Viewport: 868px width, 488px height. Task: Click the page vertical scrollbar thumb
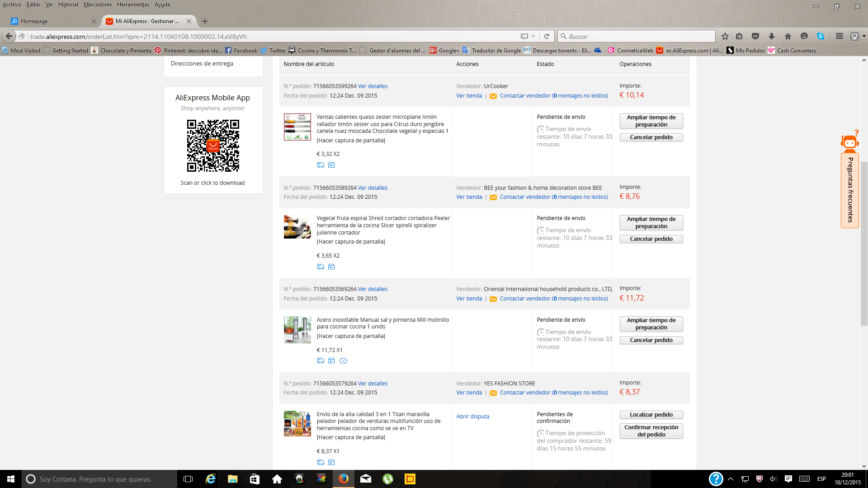tap(864, 243)
